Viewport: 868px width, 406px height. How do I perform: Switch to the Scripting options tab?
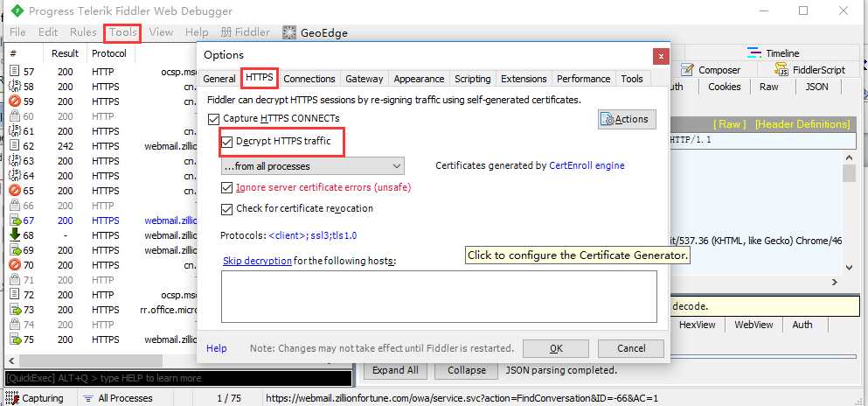tap(473, 79)
